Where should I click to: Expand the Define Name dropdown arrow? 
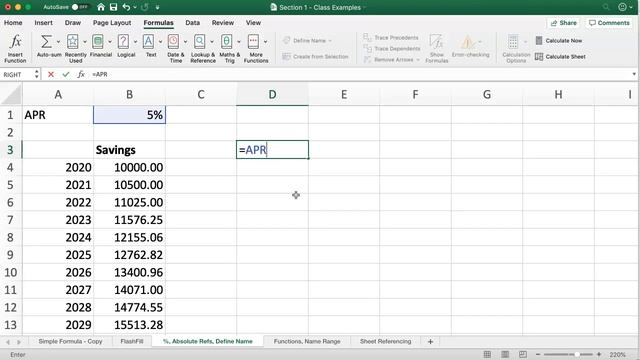330,40
